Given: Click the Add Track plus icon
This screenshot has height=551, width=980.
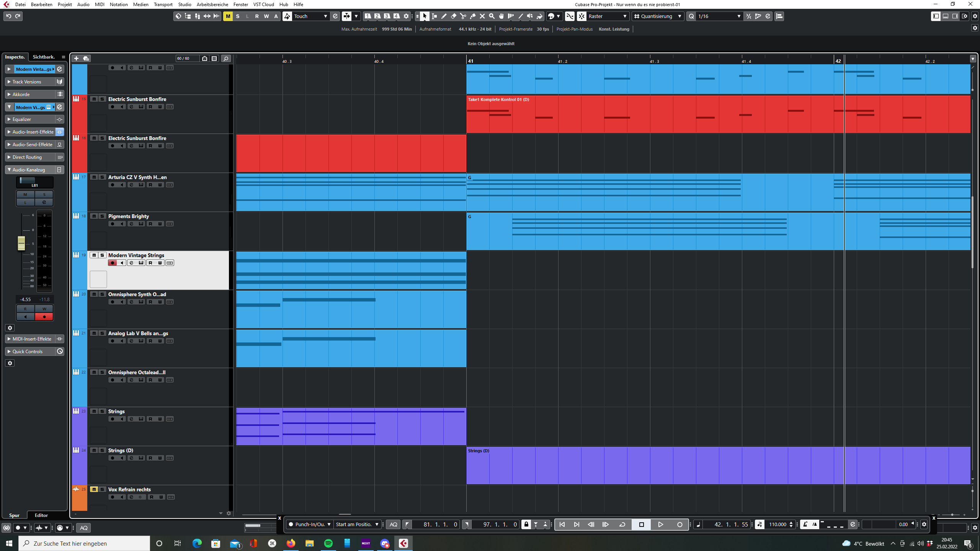Looking at the screenshot, I should [x=76, y=59].
